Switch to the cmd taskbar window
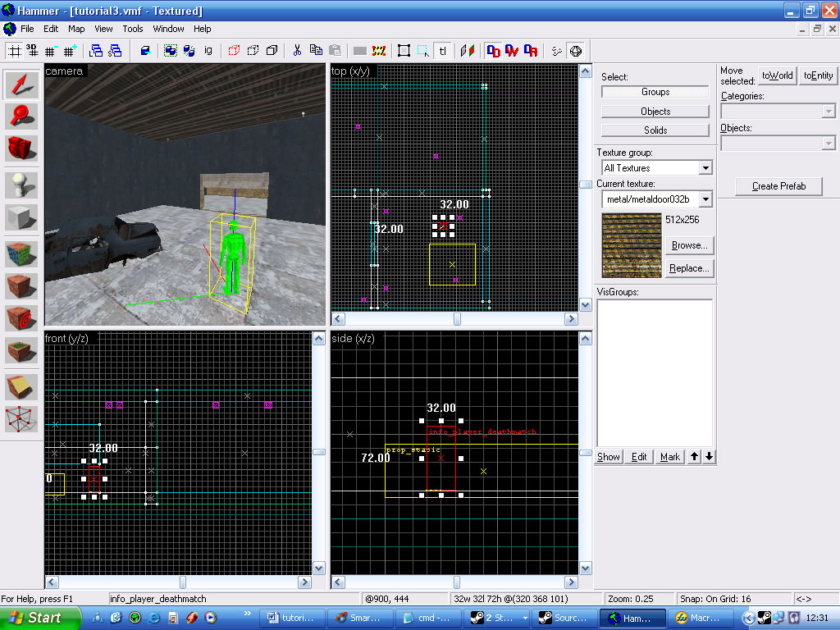Screen dimensions: 840x630 pyautogui.click(x=428, y=618)
